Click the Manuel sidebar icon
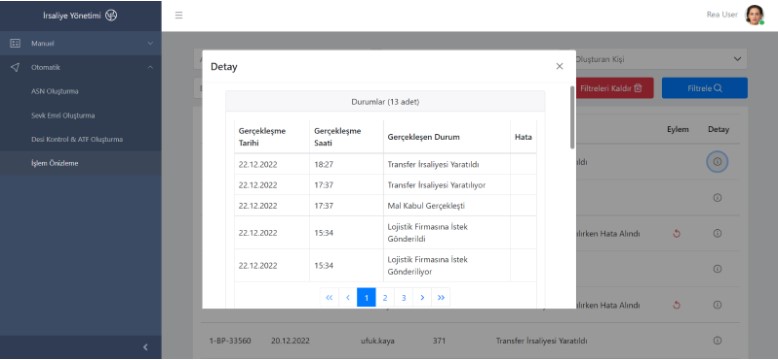 pyautogui.click(x=15, y=43)
